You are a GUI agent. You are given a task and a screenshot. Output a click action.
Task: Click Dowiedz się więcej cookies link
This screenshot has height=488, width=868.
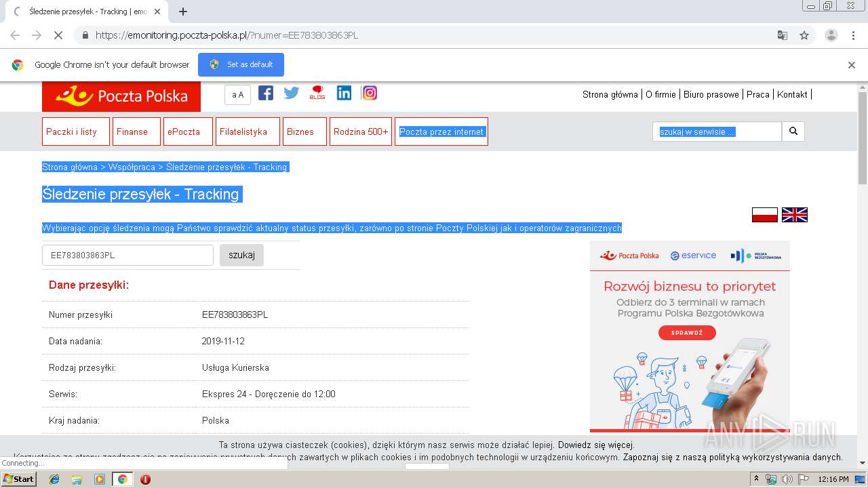[x=596, y=445]
